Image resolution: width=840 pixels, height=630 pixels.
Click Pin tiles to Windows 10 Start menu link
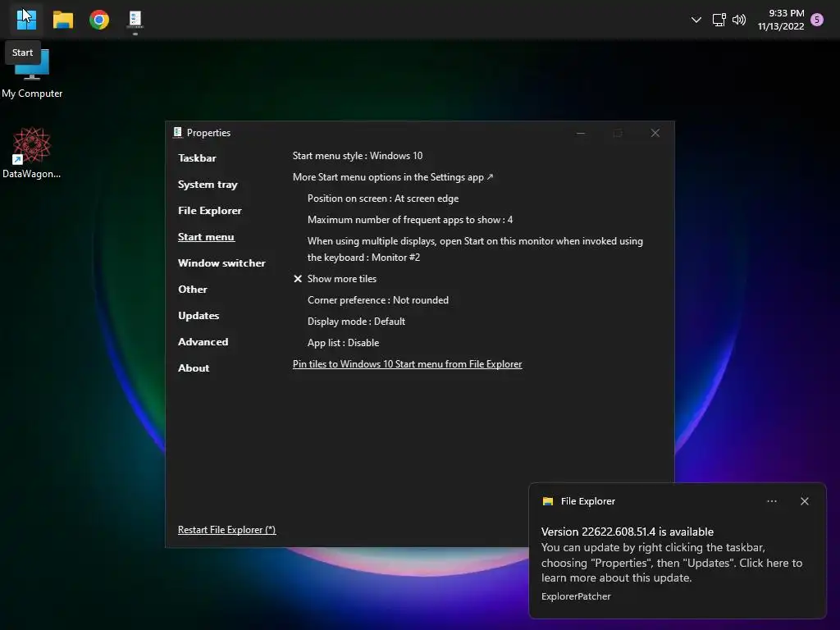[x=407, y=364]
